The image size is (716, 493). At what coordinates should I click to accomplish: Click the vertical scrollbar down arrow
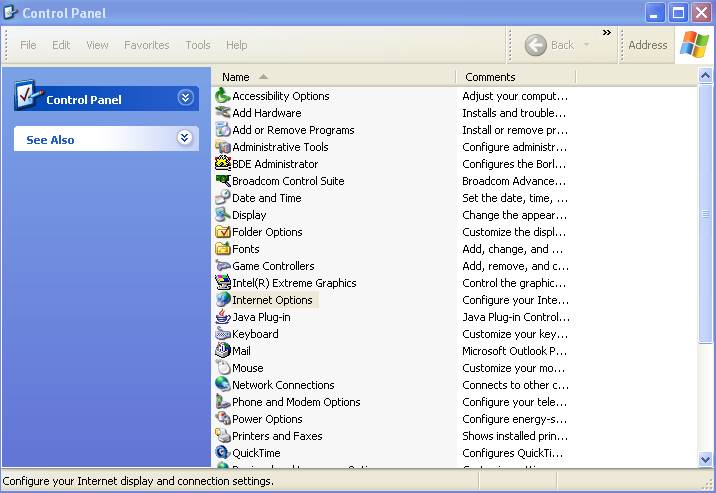point(706,459)
